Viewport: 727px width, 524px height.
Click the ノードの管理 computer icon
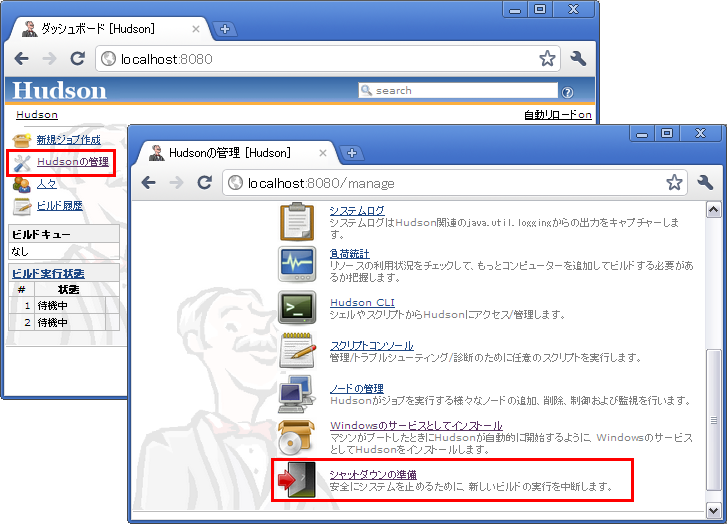296,394
